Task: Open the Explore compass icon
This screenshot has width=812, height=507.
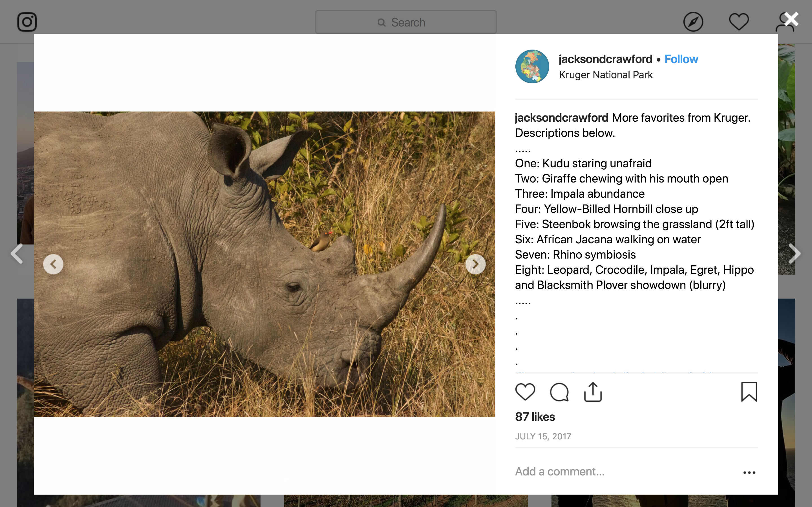Action: (x=693, y=22)
